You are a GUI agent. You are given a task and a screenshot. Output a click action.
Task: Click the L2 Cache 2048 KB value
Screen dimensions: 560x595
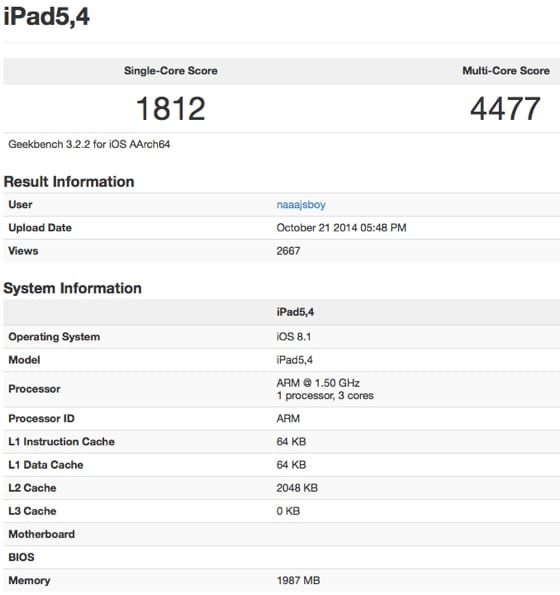(297, 488)
